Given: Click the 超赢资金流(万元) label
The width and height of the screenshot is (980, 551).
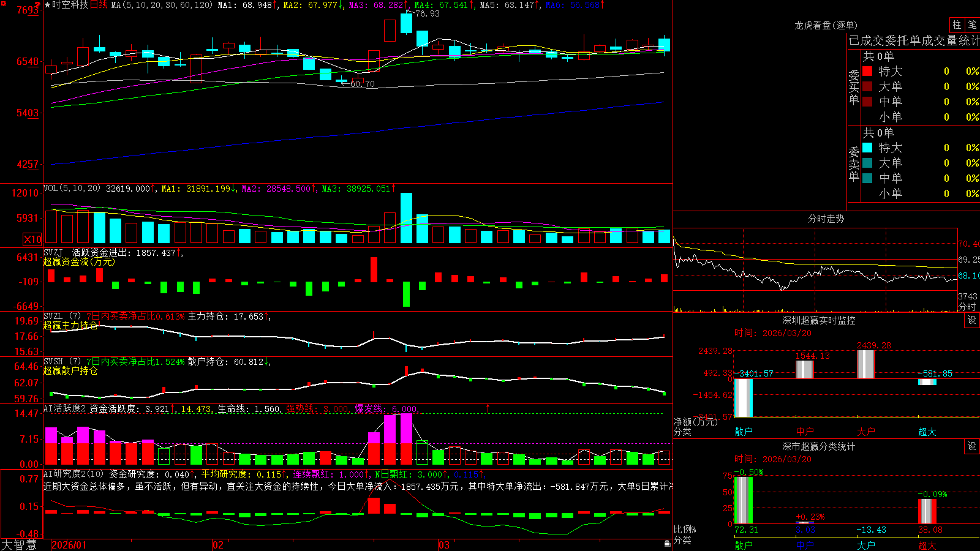Looking at the screenshot, I should click(x=79, y=261).
